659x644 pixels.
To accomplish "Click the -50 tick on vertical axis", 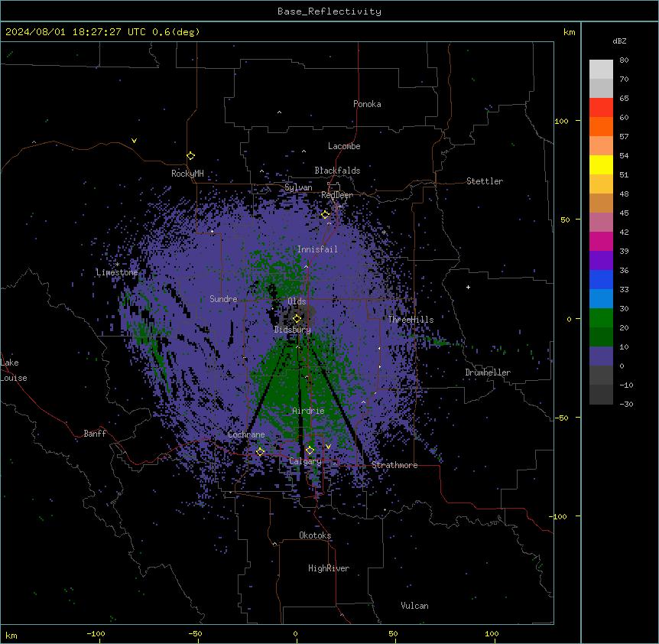I will point(561,418).
